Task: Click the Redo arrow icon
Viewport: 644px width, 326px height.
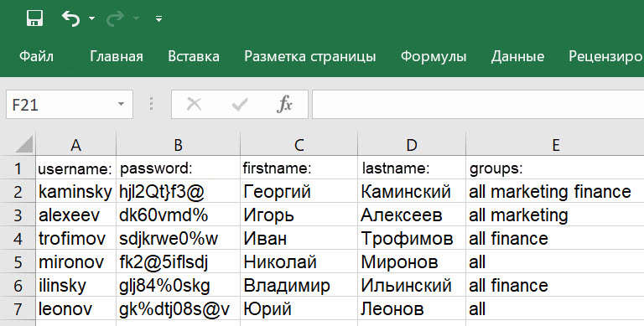Action: [x=115, y=18]
